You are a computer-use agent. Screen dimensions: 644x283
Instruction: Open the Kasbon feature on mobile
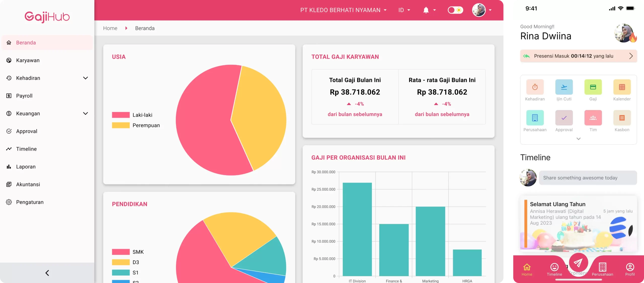coord(622,118)
